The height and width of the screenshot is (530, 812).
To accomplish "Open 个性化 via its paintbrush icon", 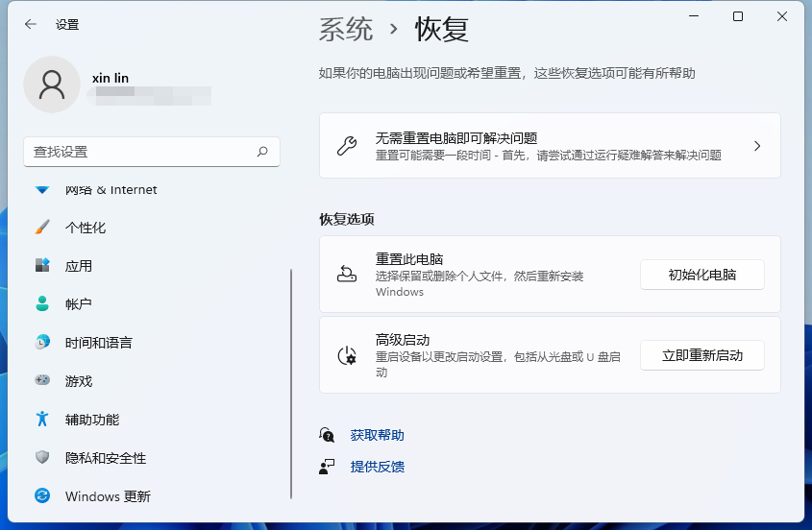I will [42, 228].
